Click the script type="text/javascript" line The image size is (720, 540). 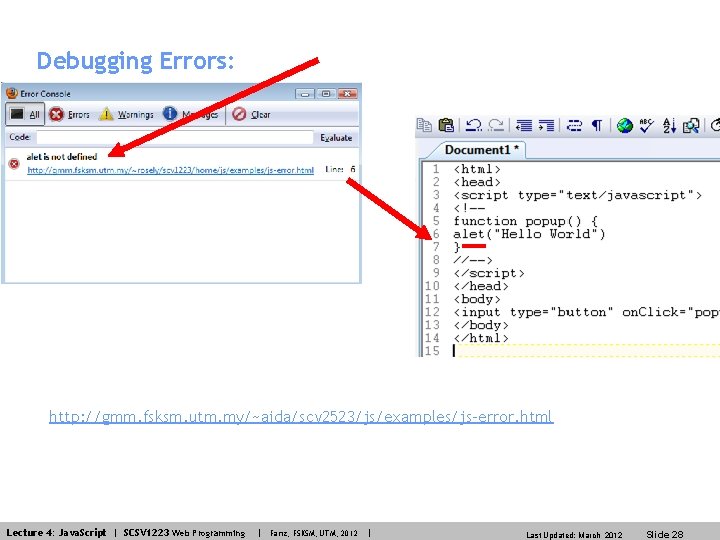(x=577, y=195)
